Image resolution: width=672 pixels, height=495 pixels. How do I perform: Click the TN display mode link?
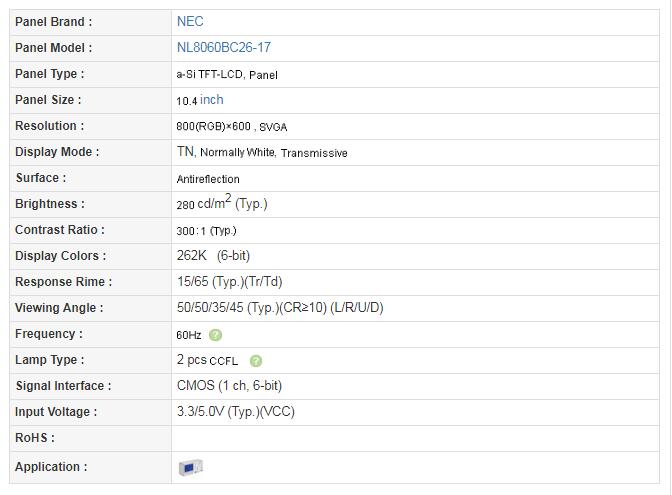[185, 152]
